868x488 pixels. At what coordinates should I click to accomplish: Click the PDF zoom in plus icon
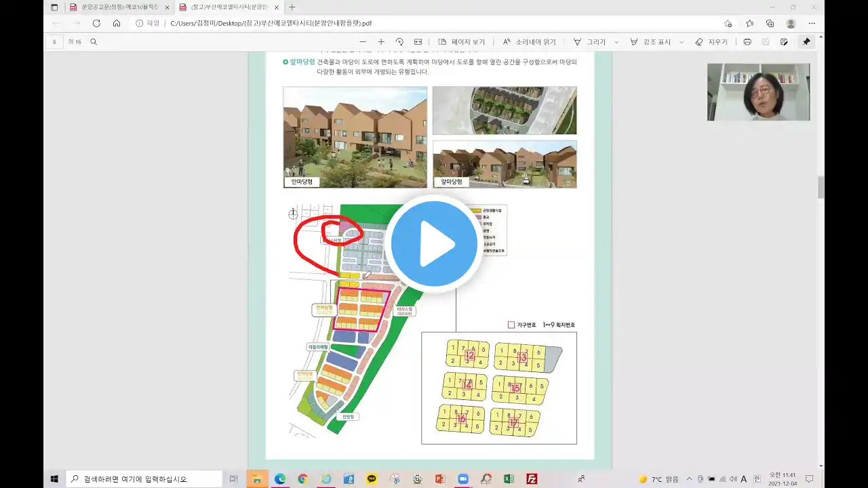coord(381,42)
